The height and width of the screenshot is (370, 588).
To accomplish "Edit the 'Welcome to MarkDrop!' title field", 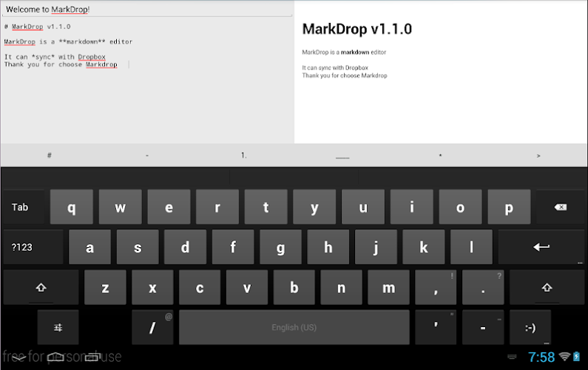I will point(147,10).
